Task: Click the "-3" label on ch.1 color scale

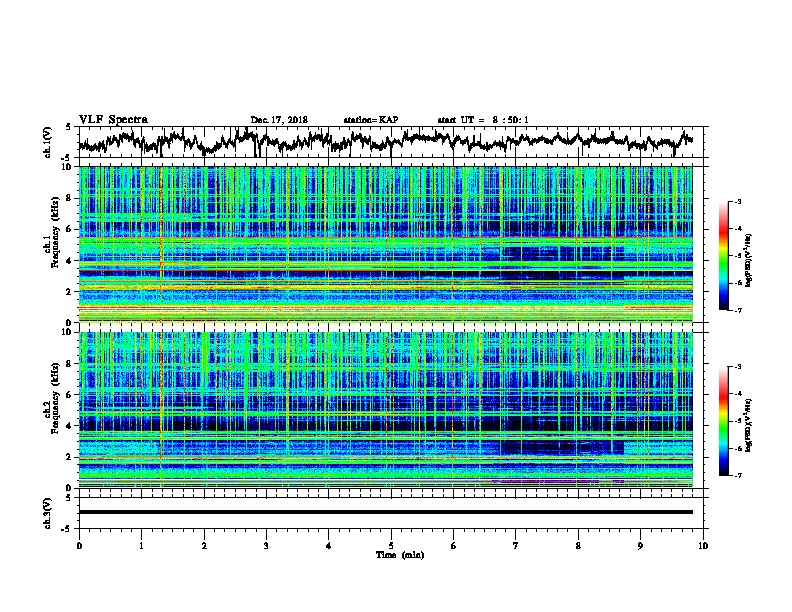Action: 737,201
